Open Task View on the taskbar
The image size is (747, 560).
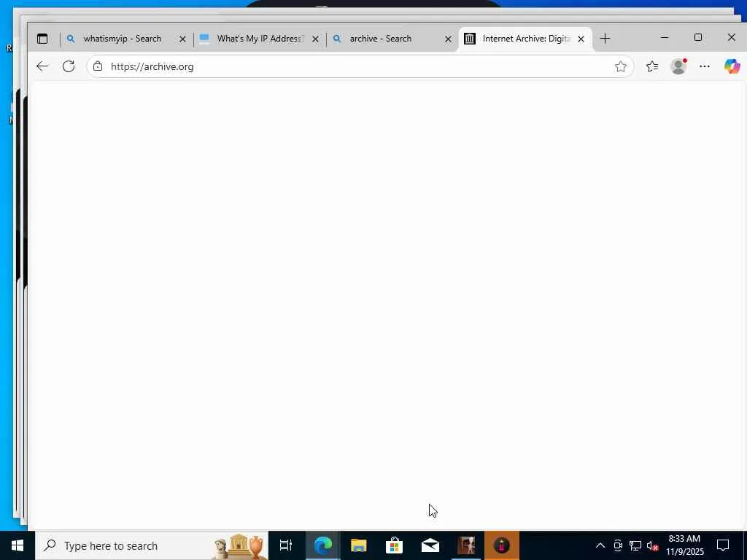[x=286, y=545]
